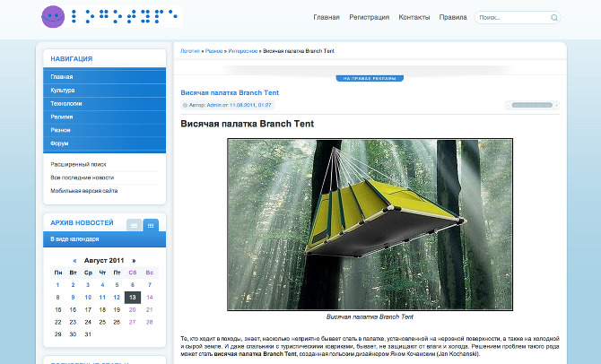The height and width of the screenshot is (364, 601).
Task: Select calendar day 9
Action: coord(73,298)
